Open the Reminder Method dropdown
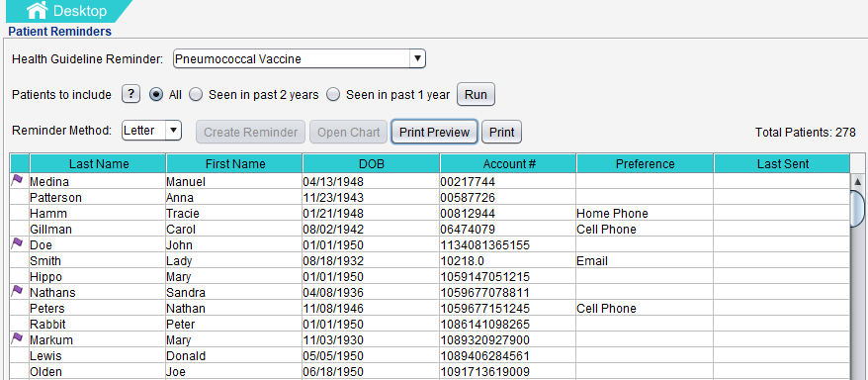 click(173, 132)
